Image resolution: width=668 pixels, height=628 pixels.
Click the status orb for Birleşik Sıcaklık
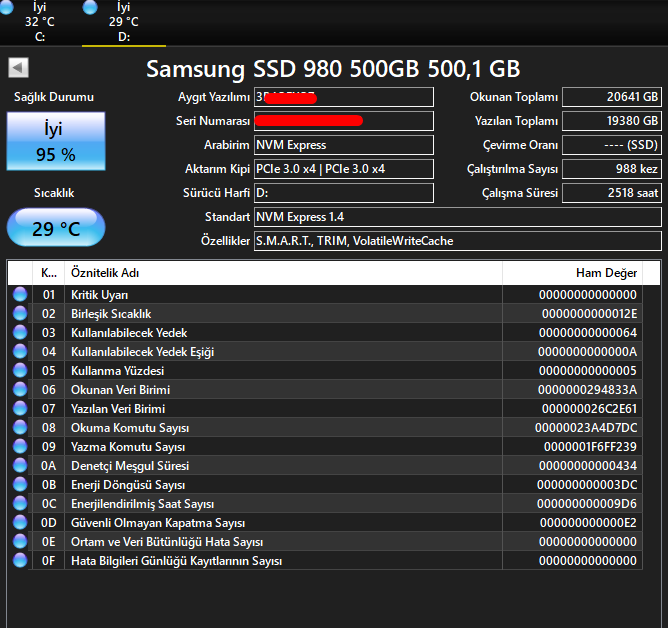[20, 314]
